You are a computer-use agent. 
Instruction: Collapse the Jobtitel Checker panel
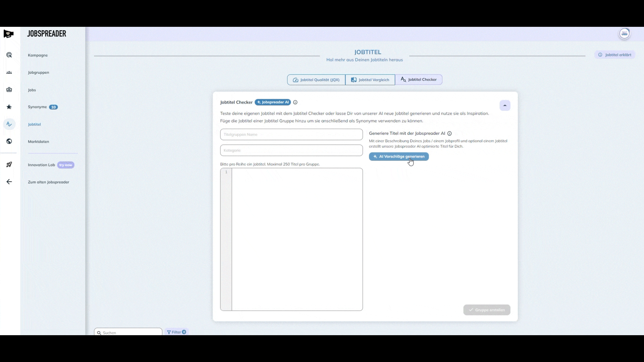point(505,106)
